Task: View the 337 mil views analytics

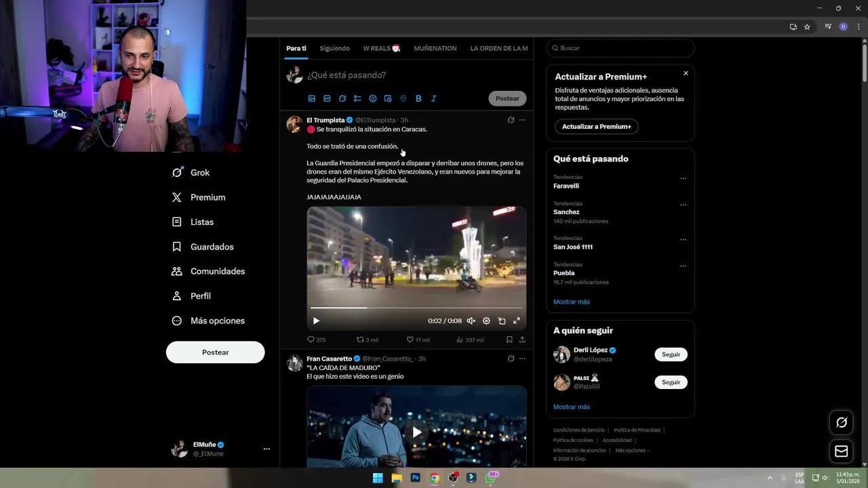Action: click(470, 340)
